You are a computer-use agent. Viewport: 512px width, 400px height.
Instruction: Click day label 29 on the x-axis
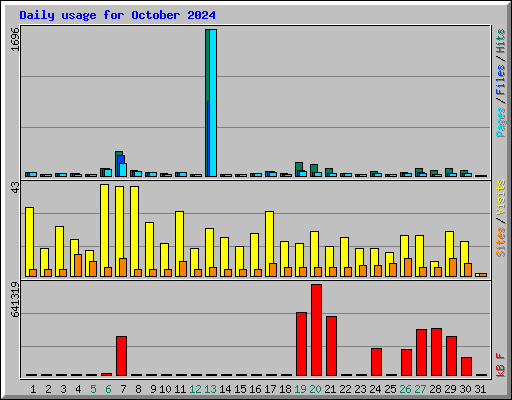click(x=450, y=389)
